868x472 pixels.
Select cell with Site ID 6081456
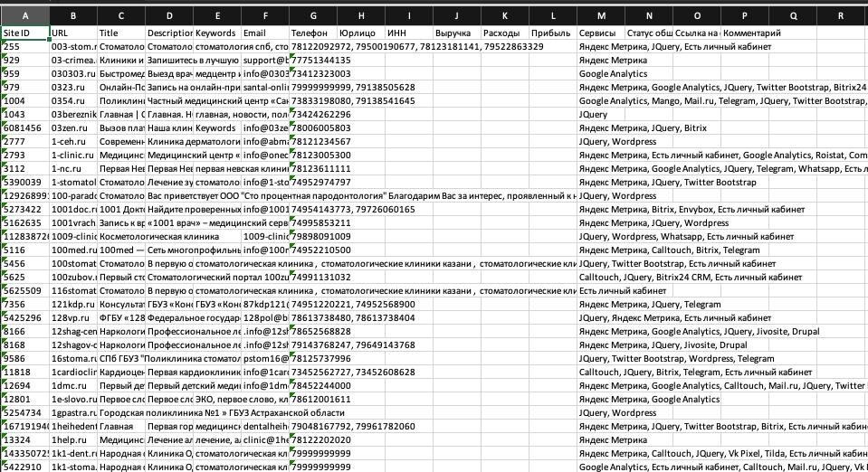[x=25, y=128]
